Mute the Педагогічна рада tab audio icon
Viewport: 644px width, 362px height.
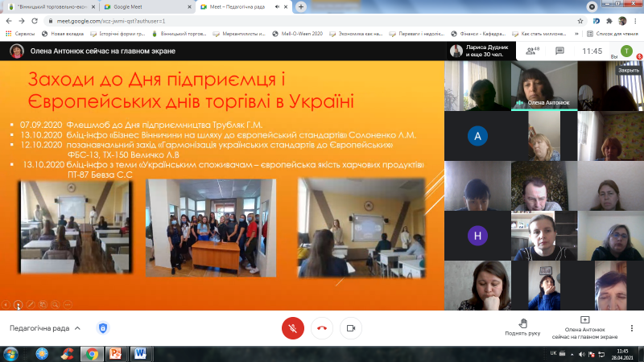(277, 6)
